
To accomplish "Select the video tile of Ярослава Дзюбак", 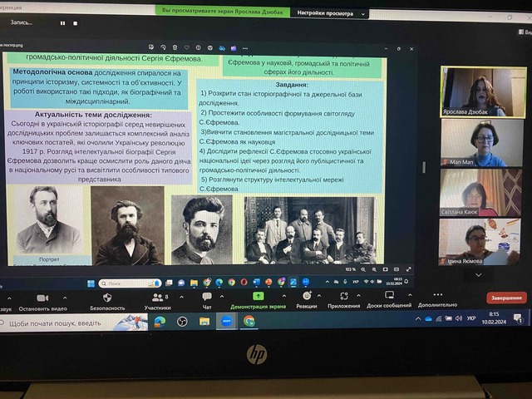I will pyautogui.click(x=483, y=91).
